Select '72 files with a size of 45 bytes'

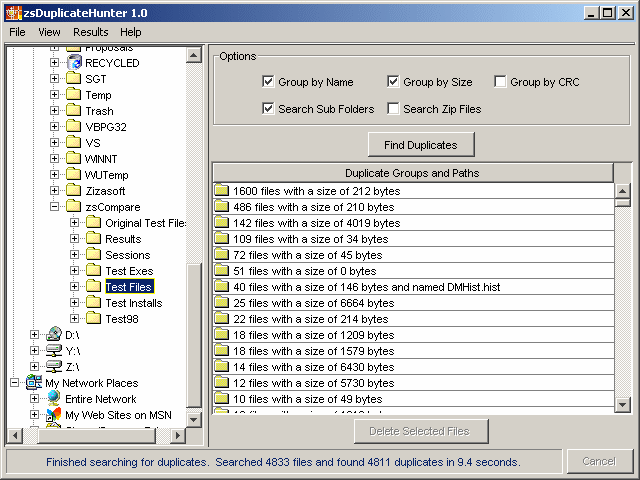point(413,255)
